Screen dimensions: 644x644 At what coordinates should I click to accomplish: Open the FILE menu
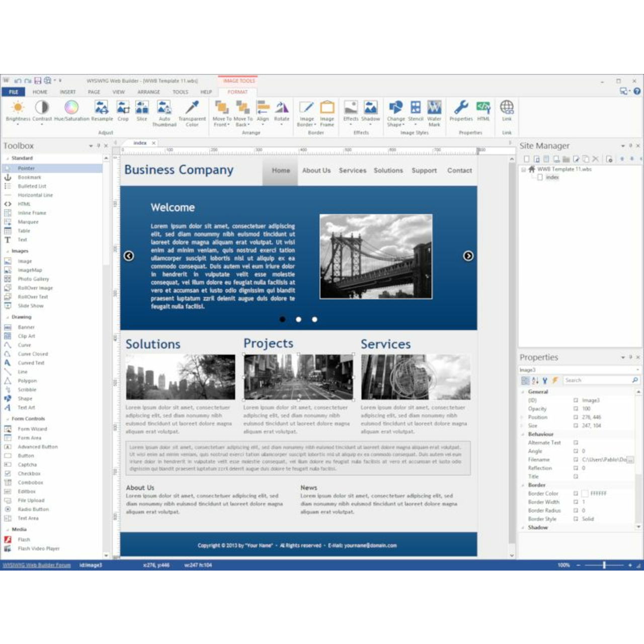(x=14, y=92)
